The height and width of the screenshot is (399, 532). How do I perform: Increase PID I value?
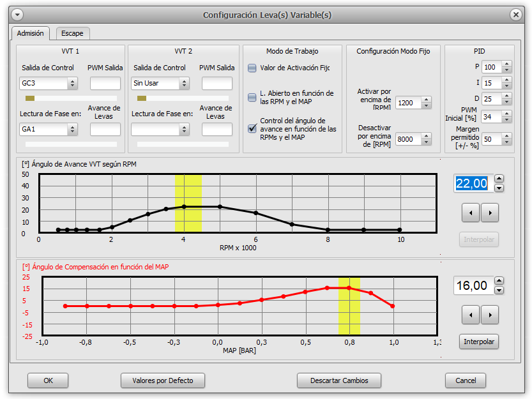coord(507,80)
